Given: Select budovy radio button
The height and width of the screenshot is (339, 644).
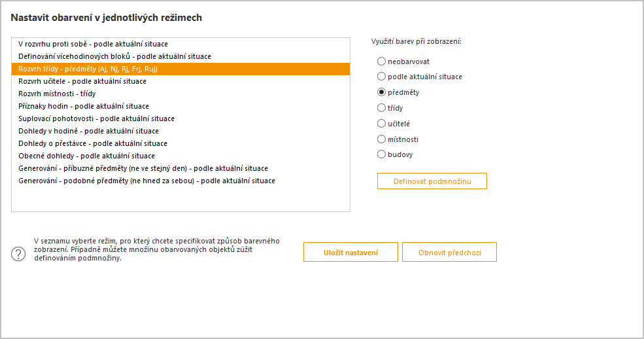Looking at the screenshot, I should [382, 154].
